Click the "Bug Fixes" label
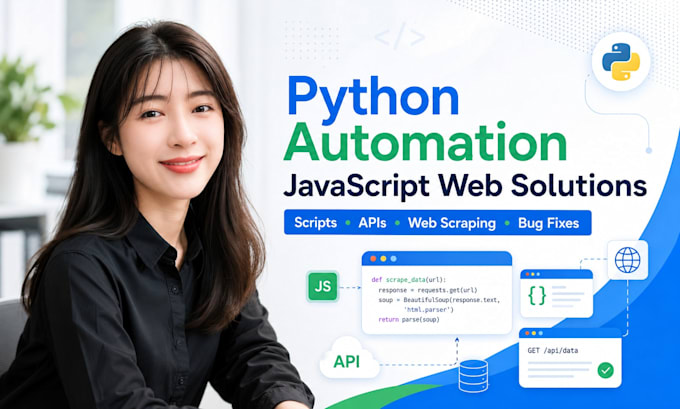 549,223
